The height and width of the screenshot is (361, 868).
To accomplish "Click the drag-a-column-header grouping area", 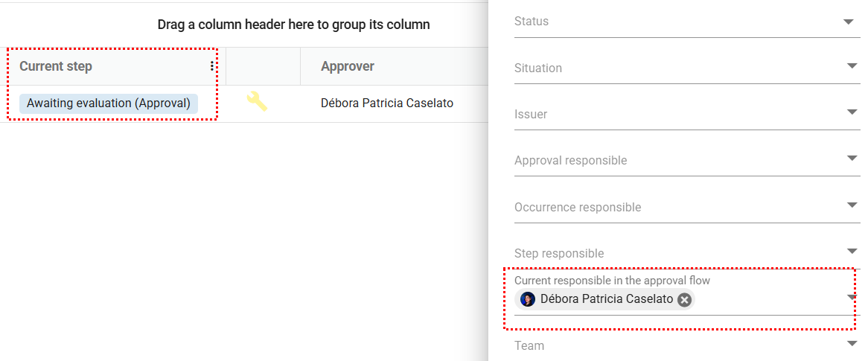I will click(x=293, y=25).
